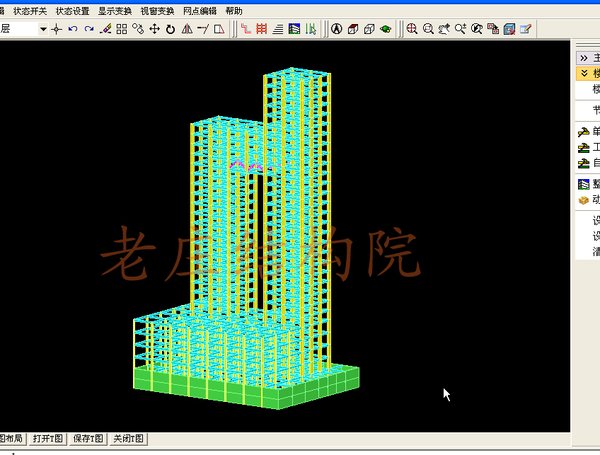Select the eraser/brush delete tool

tap(105, 29)
